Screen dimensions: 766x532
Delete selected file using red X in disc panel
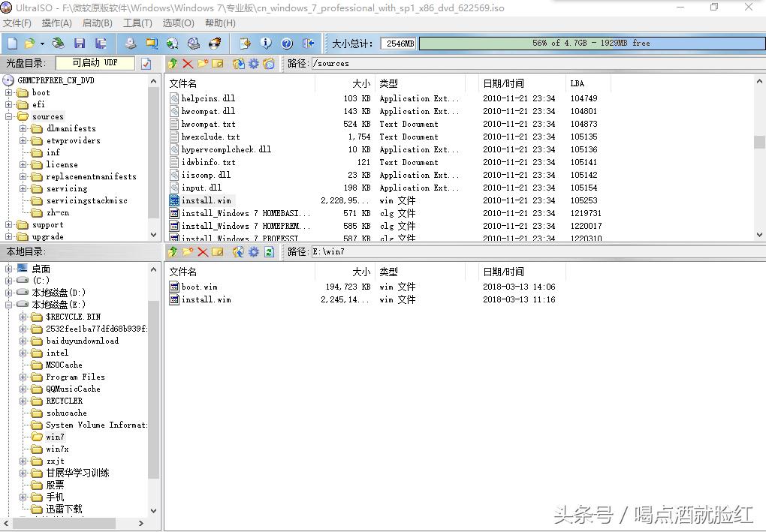[187, 63]
